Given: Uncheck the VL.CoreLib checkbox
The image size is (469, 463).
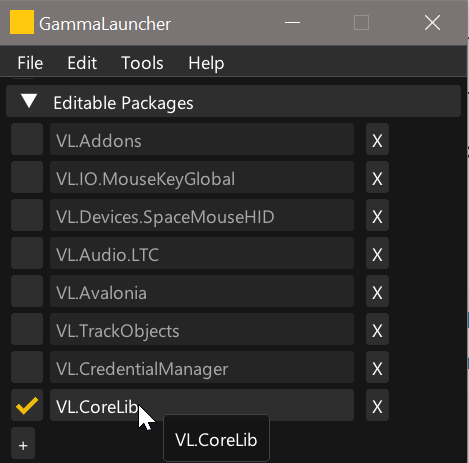Looking at the screenshot, I should pyautogui.click(x=27, y=405).
